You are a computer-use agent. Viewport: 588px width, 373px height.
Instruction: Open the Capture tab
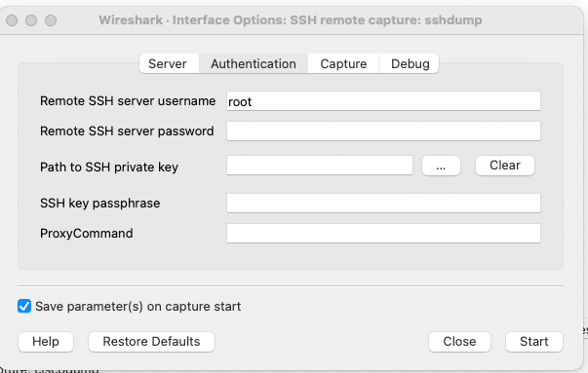point(343,63)
